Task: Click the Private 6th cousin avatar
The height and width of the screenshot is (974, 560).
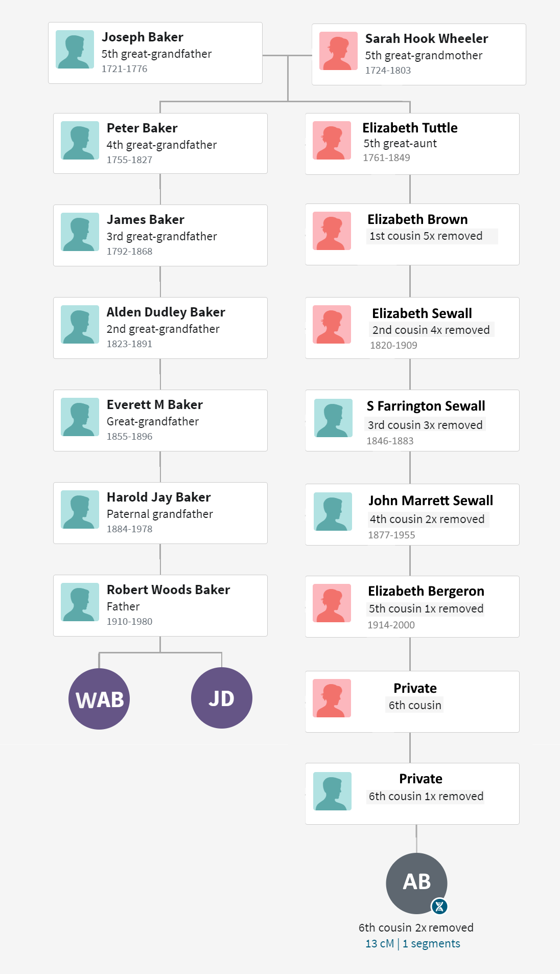Action: tap(332, 698)
